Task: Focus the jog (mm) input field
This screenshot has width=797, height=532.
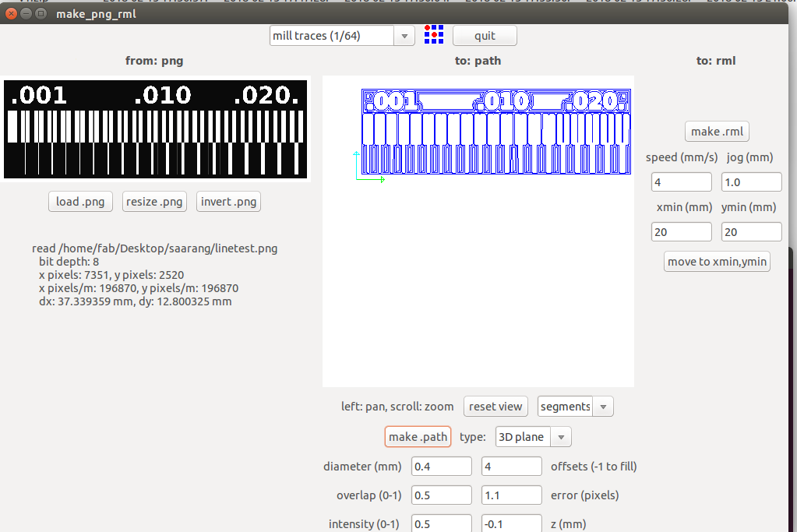Action: (x=751, y=182)
